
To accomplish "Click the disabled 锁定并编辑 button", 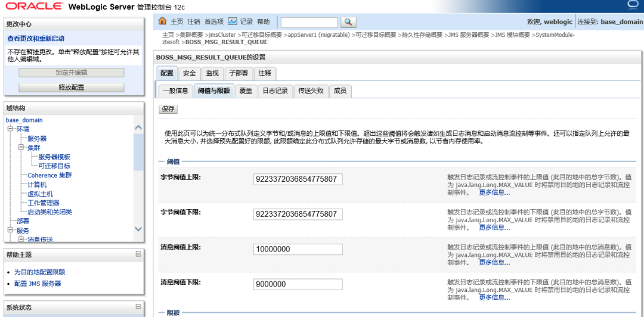I will [72, 73].
